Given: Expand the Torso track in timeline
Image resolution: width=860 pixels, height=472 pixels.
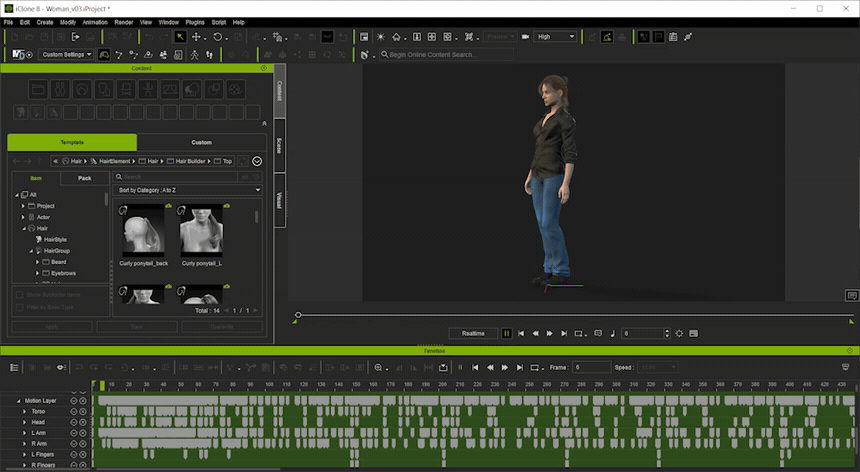Looking at the screenshot, I should [x=23, y=411].
